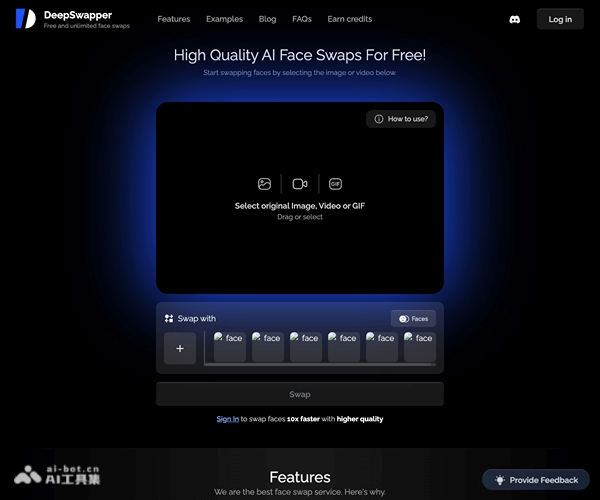Navigate to FAQs section
600x500 pixels.
point(302,19)
